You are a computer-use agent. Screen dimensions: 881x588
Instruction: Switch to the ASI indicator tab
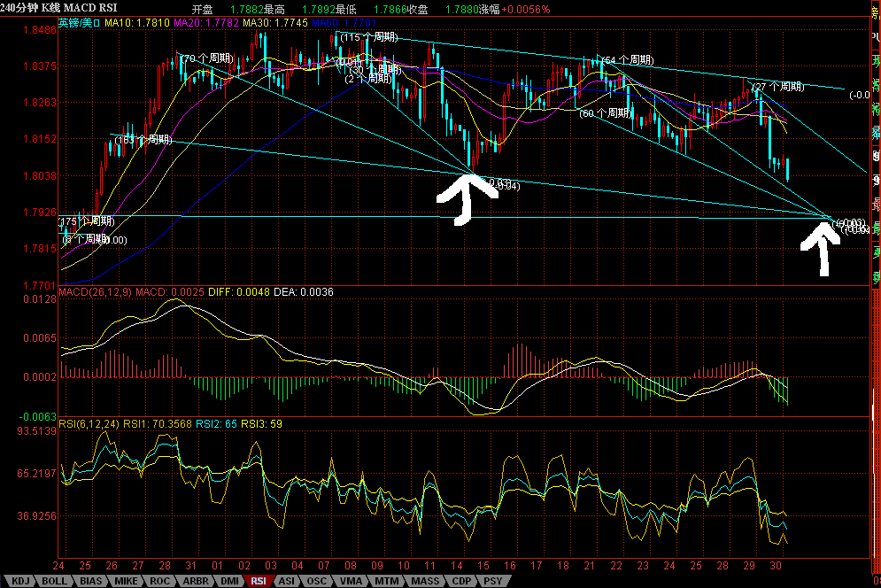coord(287,581)
